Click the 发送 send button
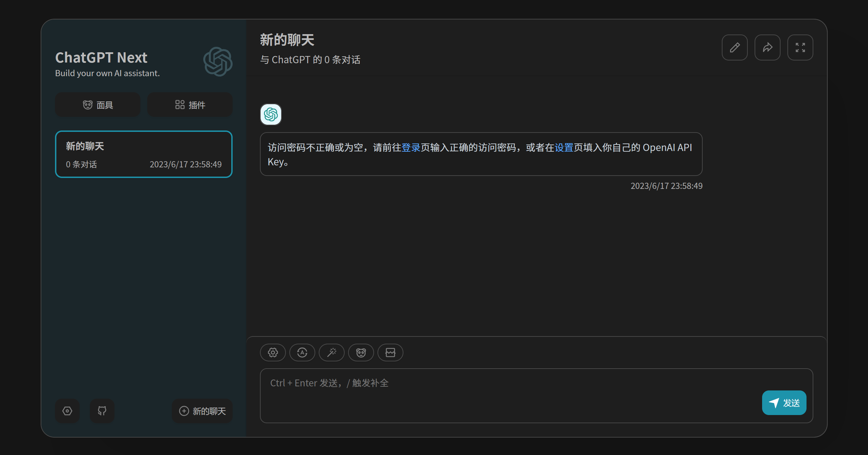Viewport: 868px width, 455px height. pyautogui.click(x=784, y=403)
